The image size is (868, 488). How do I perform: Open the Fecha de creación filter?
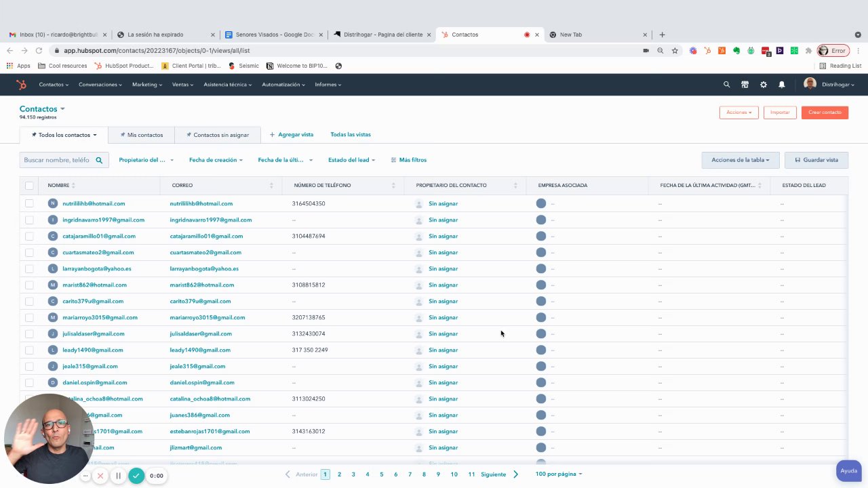[x=216, y=160]
